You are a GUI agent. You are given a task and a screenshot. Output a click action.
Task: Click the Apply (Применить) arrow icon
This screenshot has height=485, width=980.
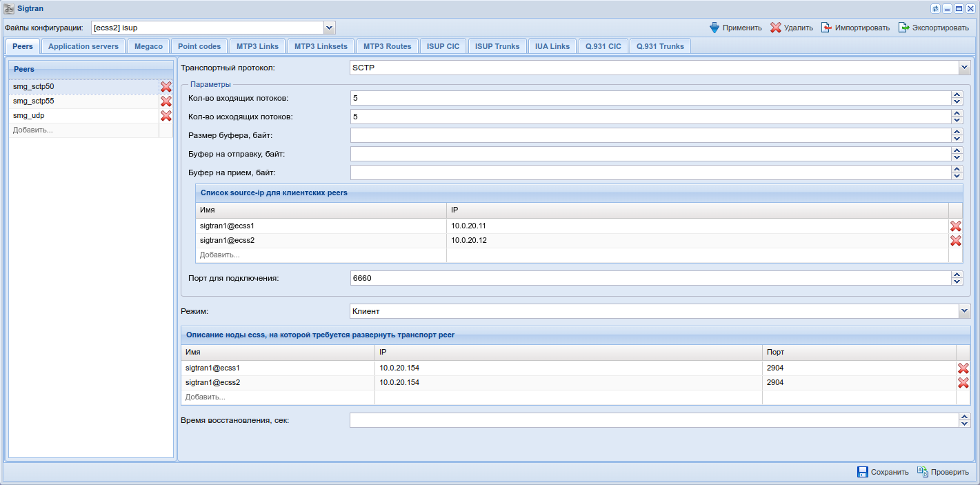pyautogui.click(x=714, y=28)
